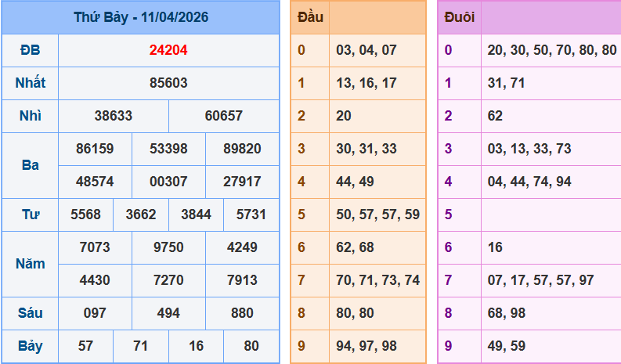Click the empty Đuôi cell for row 5
This screenshot has width=621, height=364.
[551, 214]
